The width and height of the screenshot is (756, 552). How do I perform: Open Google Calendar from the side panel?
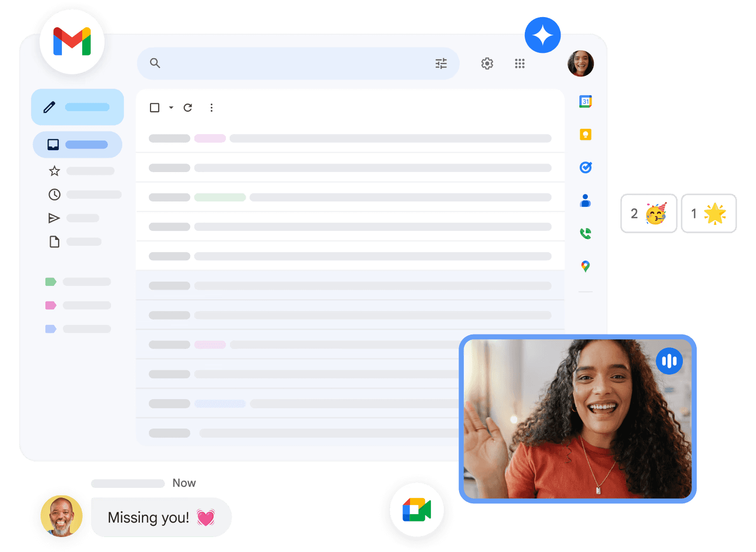[x=585, y=102]
